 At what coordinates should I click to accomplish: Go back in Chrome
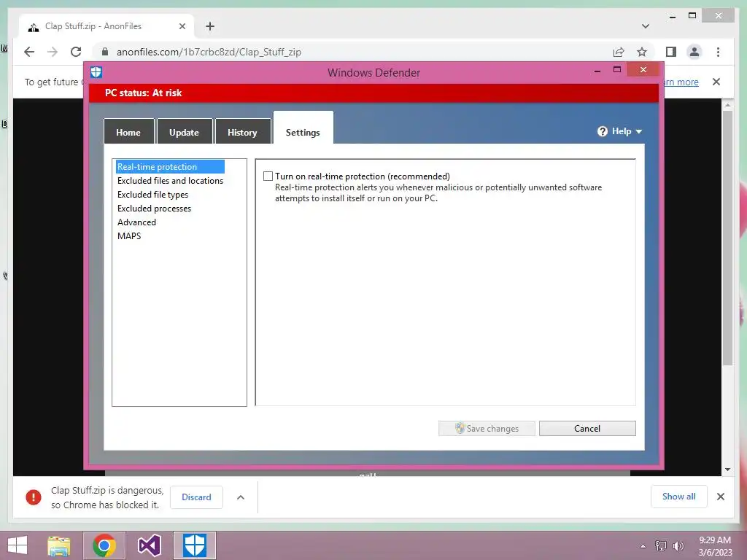pos(29,52)
